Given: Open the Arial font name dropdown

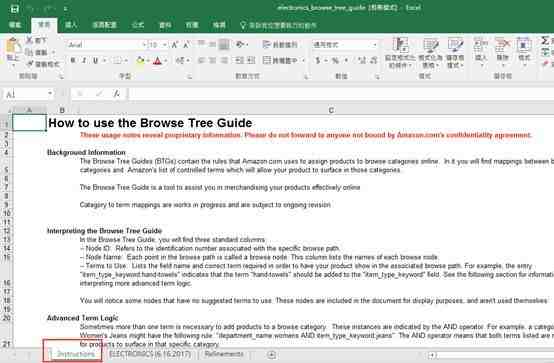Looking at the screenshot, I should [144, 45].
